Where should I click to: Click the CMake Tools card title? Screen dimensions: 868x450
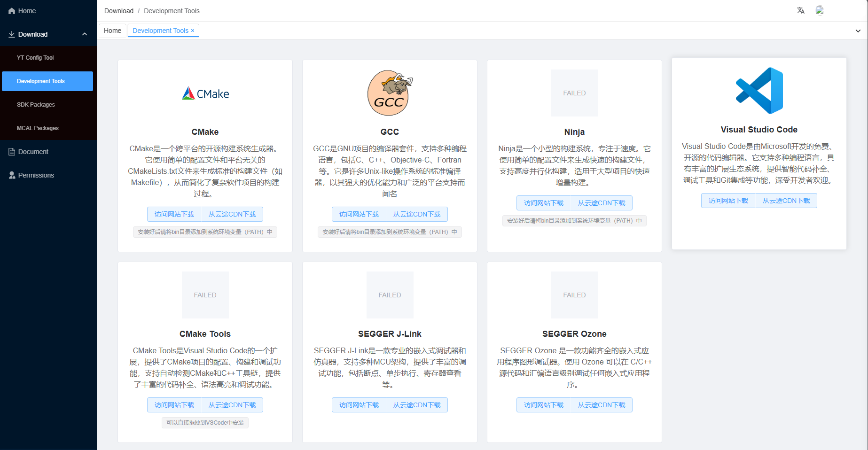[205, 334]
